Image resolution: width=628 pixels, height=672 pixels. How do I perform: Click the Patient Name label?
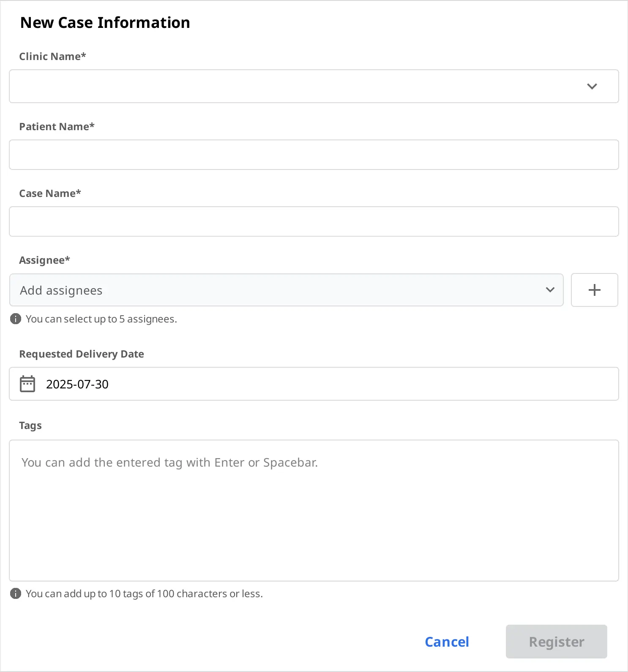[57, 126]
